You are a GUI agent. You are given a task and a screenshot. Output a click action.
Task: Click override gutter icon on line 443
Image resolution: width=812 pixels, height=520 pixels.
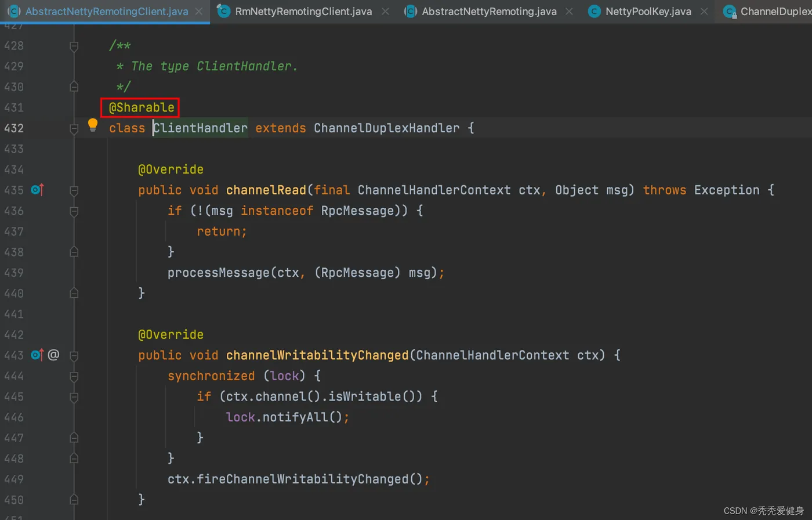click(x=38, y=355)
